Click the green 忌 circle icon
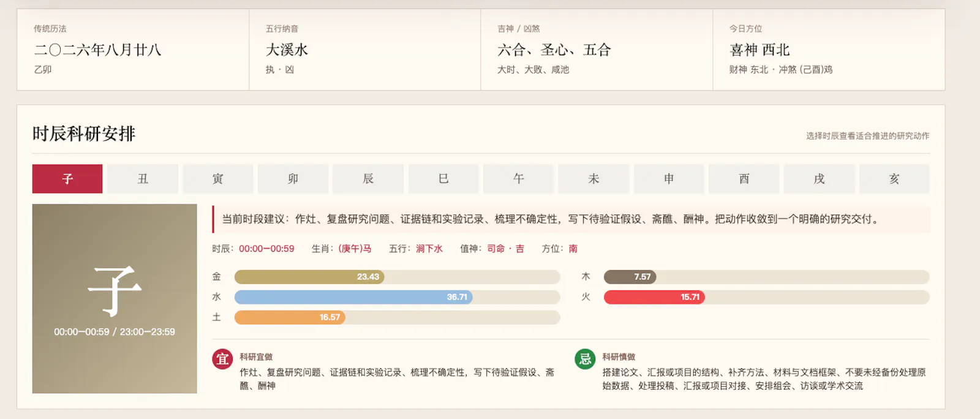 point(585,359)
